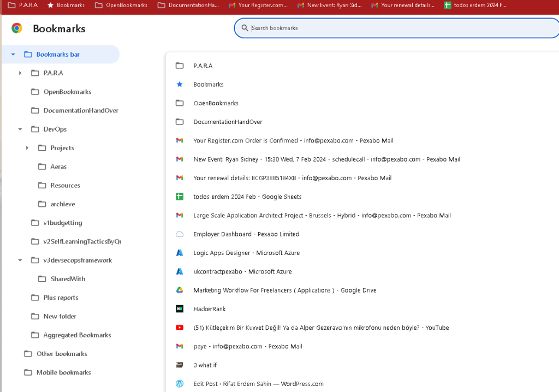The image size is (559, 392).
Task: Open Logic Apps Designer - Microsoft Azure bookmark
Action: (x=246, y=253)
